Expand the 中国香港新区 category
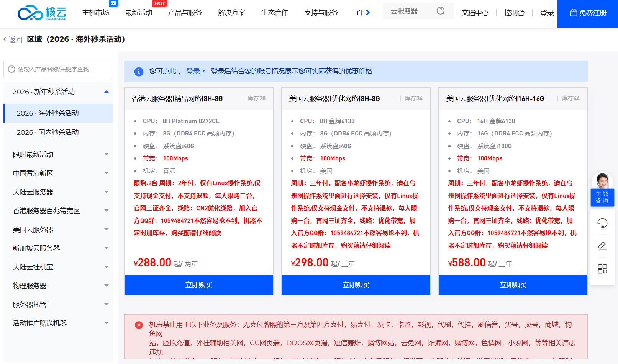 click(107, 173)
